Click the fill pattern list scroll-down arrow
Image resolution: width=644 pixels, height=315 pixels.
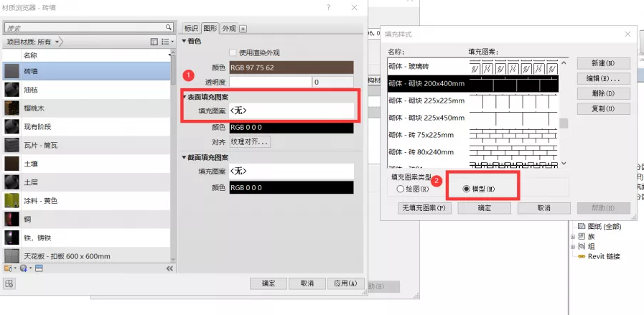point(564,163)
